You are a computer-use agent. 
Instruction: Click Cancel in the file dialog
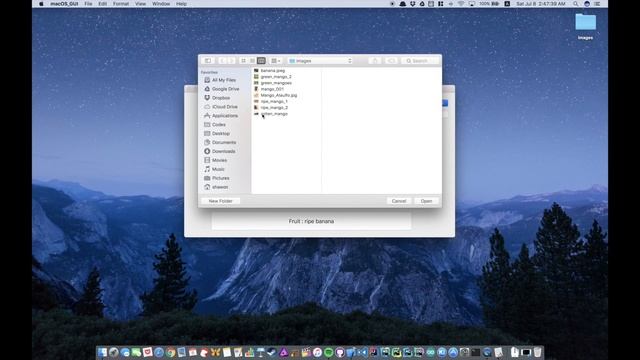tap(399, 201)
